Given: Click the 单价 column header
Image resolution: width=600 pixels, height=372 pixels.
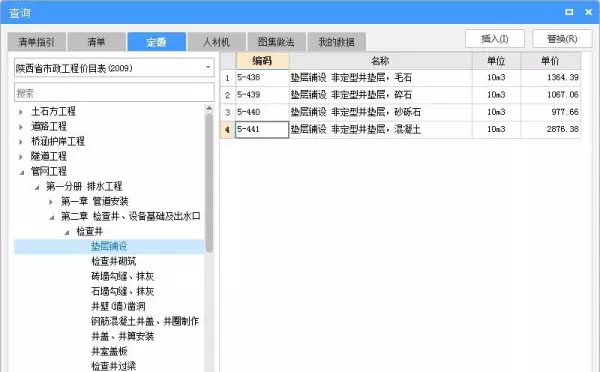Looking at the screenshot, I should point(550,61).
